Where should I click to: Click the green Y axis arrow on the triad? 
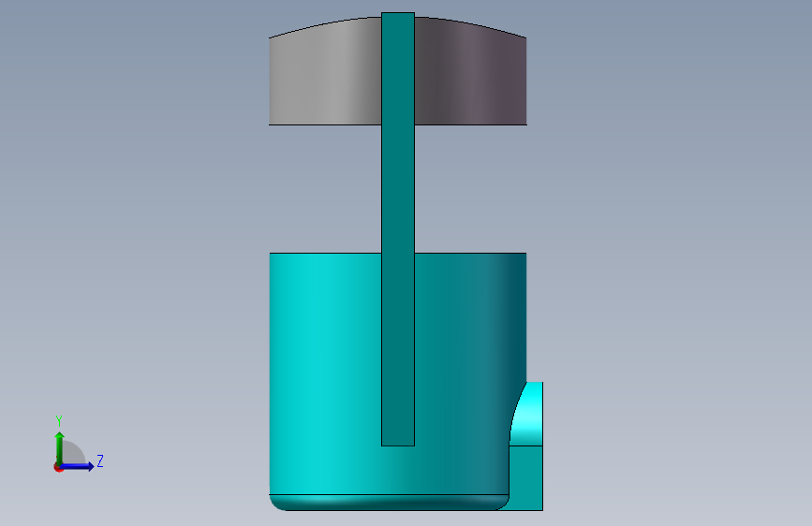coord(59,447)
